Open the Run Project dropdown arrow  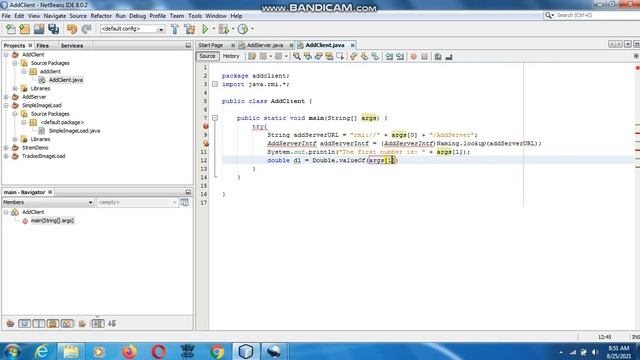[x=213, y=29]
